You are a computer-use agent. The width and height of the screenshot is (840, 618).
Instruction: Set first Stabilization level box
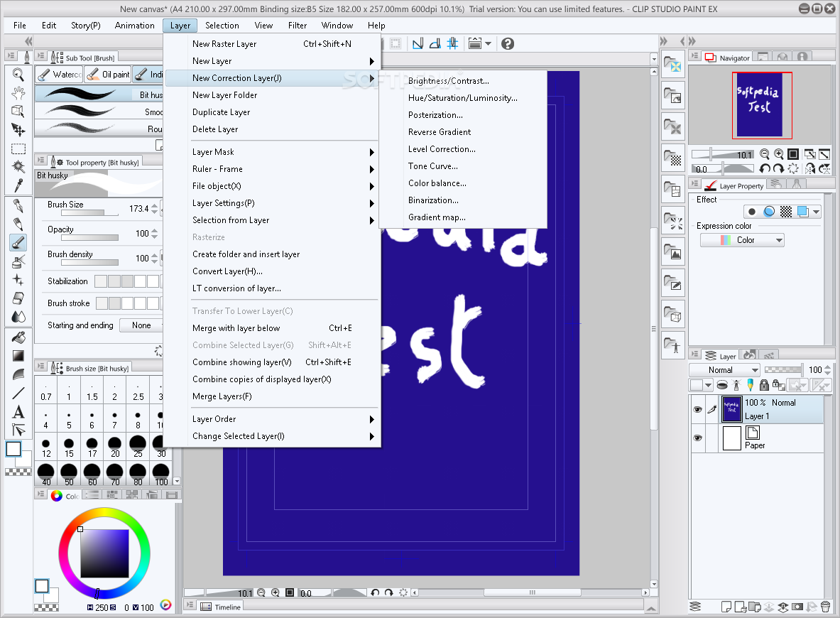click(x=101, y=281)
